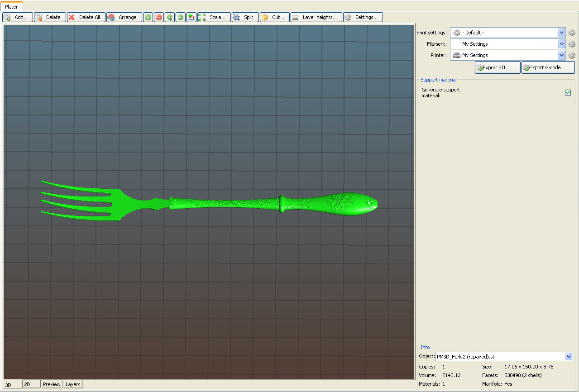The width and height of the screenshot is (579, 392).
Task: Decrease copies with the red minus icon
Action: pyautogui.click(x=158, y=17)
